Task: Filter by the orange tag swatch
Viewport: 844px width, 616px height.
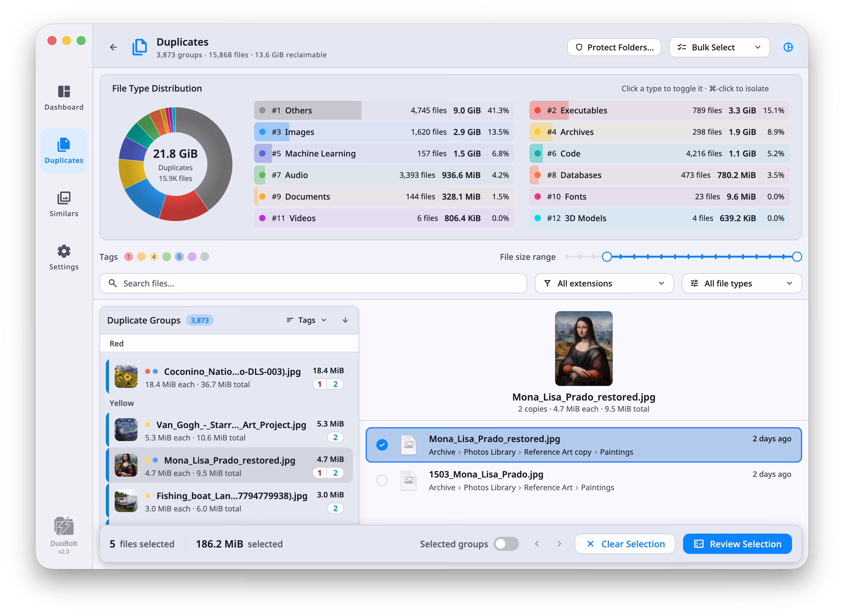Action: (x=141, y=257)
